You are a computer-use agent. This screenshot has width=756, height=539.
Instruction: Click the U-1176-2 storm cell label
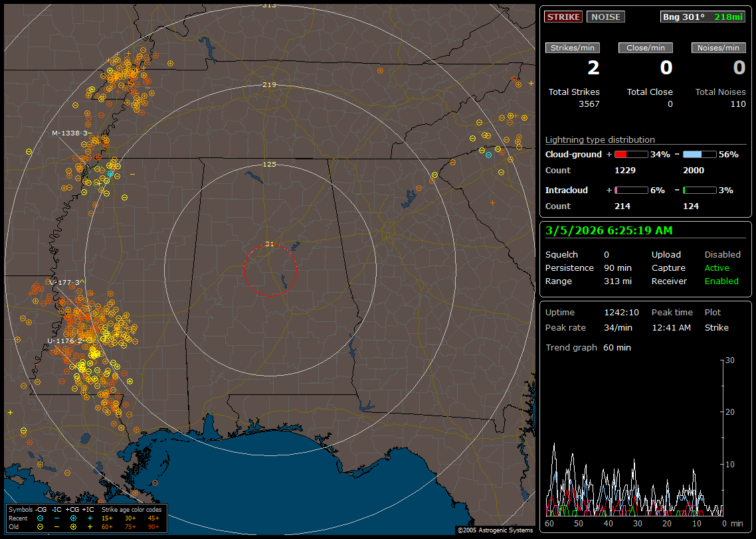click(64, 341)
